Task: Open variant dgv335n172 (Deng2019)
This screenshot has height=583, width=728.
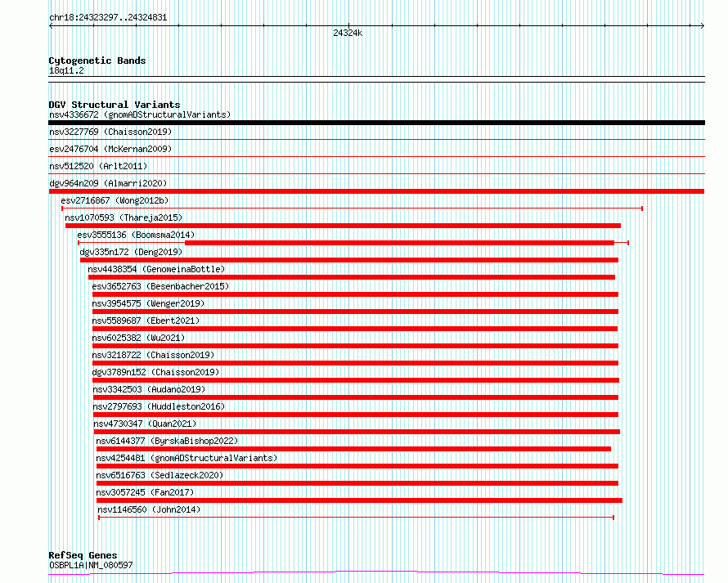Action: 131,252
